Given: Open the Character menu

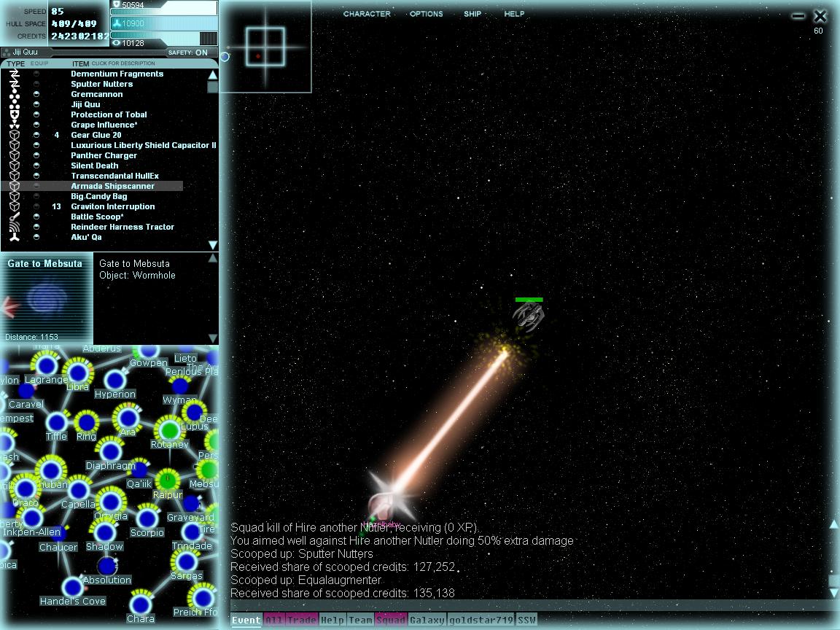Looking at the screenshot, I should pyautogui.click(x=366, y=14).
